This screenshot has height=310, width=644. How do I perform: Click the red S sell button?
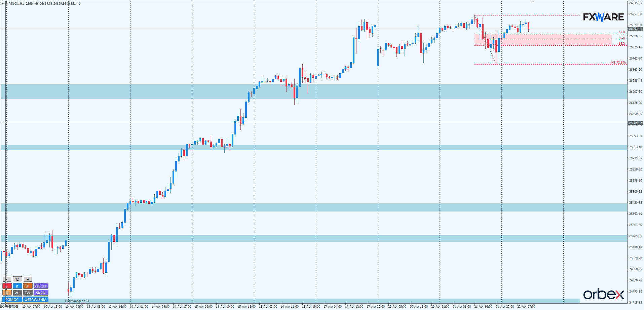coord(7,286)
